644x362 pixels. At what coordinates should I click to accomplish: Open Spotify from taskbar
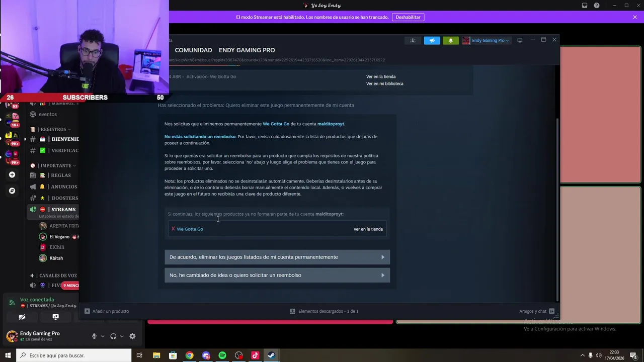tap(222, 355)
